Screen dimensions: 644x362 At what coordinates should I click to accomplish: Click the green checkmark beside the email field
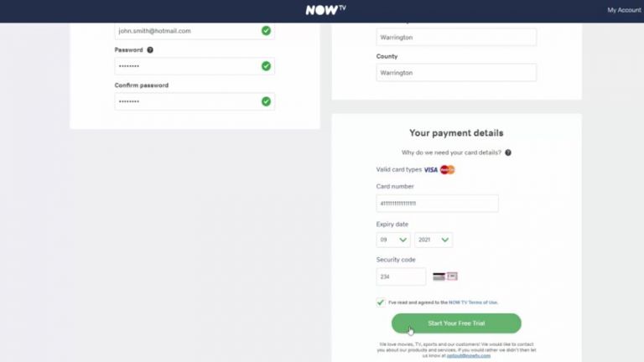[x=266, y=31]
